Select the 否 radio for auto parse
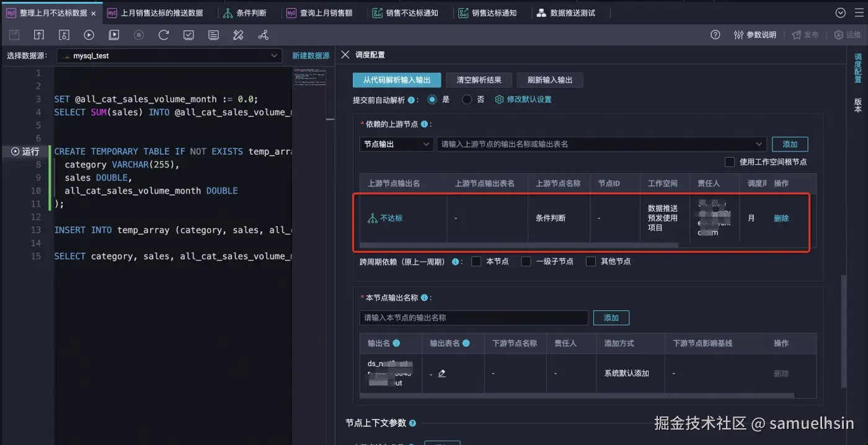Screen dimensions: 868x445 point(467,99)
